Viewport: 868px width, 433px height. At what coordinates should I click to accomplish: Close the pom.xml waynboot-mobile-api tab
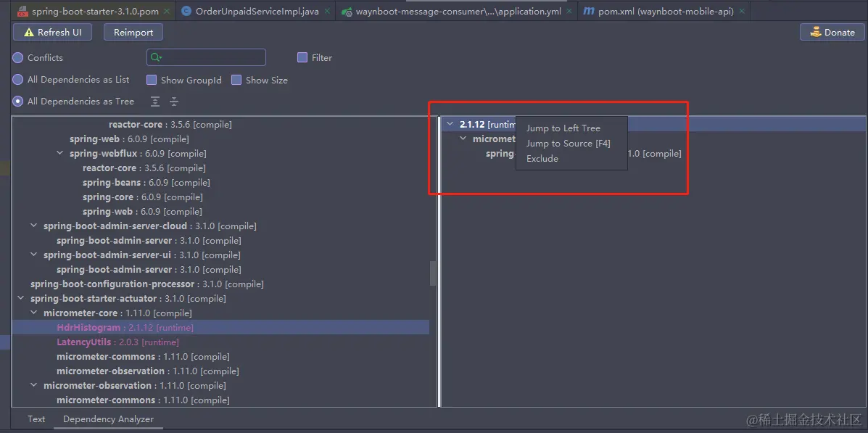pyautogui.click(x=742, y=11)
